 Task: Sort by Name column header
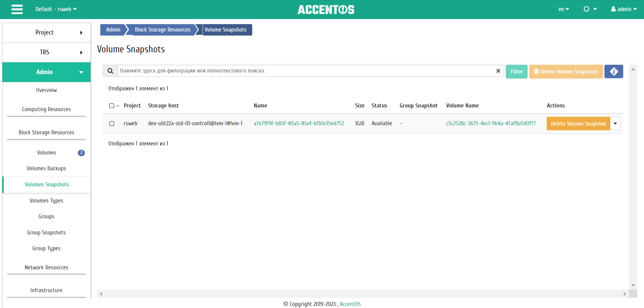pos(260,105)
